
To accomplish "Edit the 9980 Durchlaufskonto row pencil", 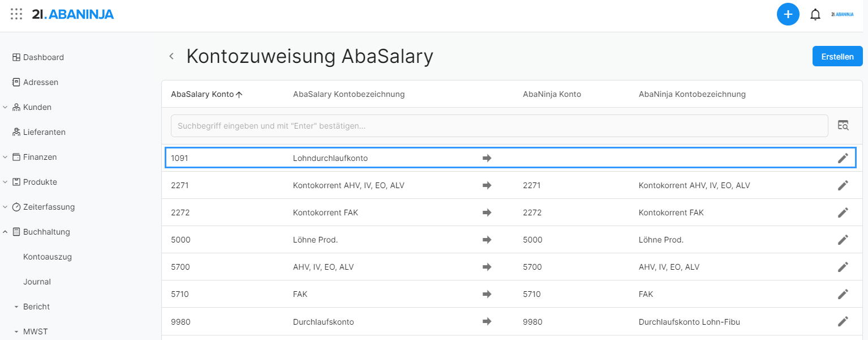I will [x=843, y=321].
